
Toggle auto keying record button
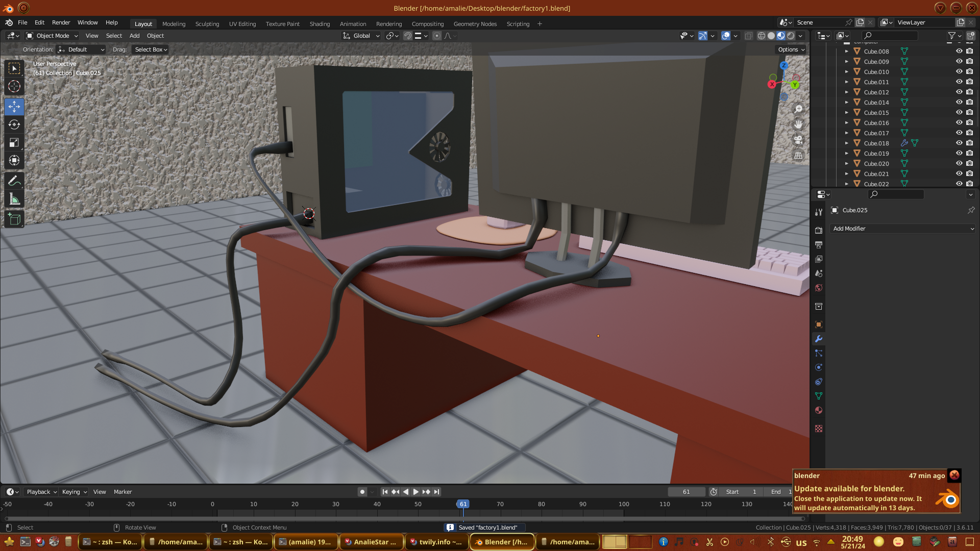click(362, 492)
